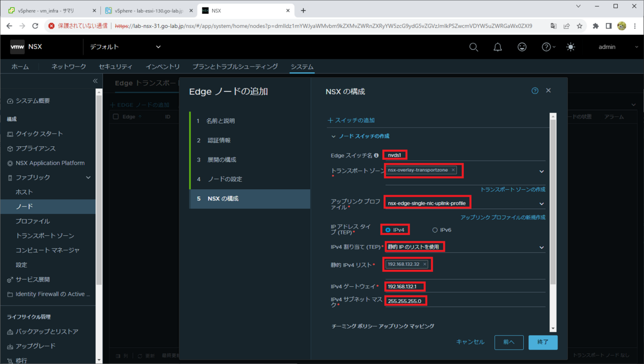Open the セキュリティ tab
The width and height of the screenshot is (644, 364).
pyautogui.click(x=115, y=67)
